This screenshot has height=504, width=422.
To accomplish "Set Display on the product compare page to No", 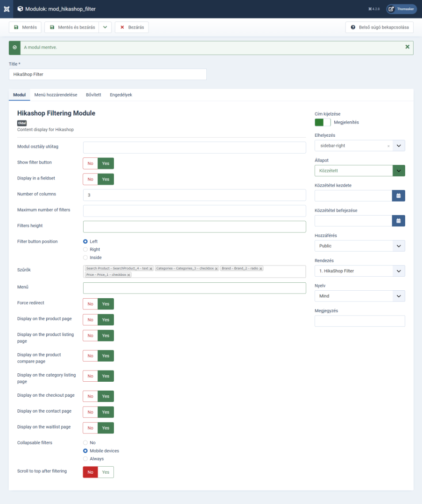I will (x=91, y=356).
